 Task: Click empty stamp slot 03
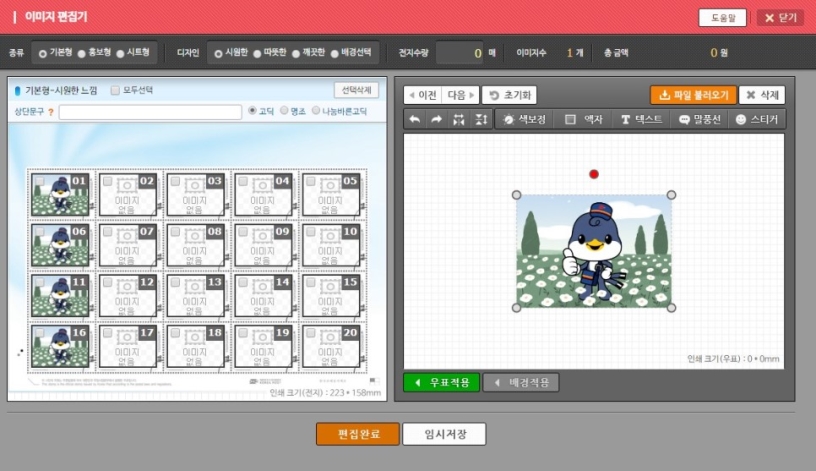click(x=196, y=195)
